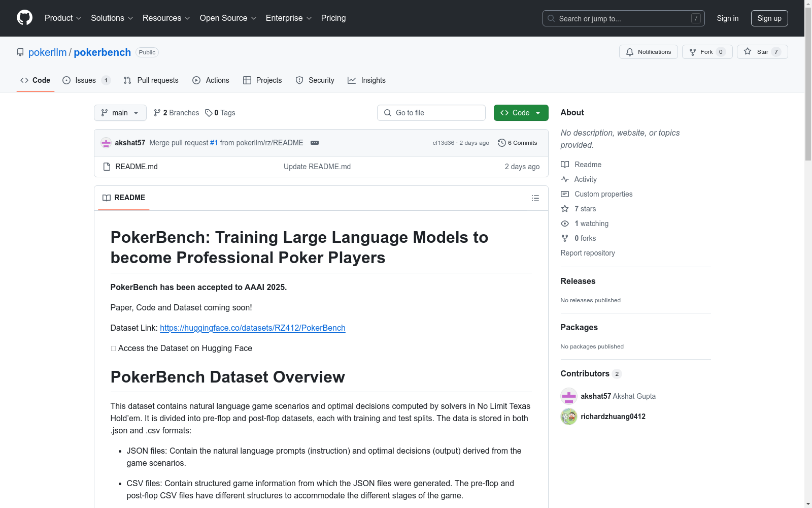The image size is (812, 508).
Task: Open the Hugging Face dataset link
Action: pyautogui.click(x=253, y=328)
